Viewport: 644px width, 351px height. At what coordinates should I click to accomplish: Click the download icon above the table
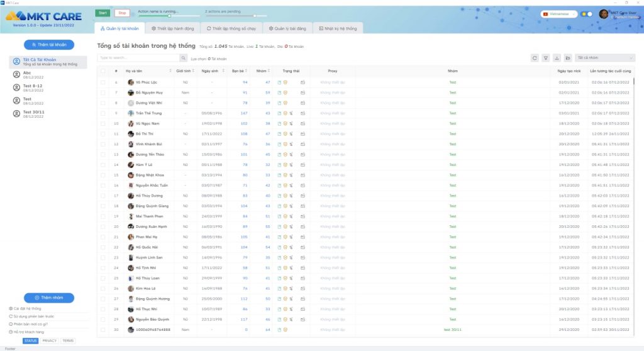pos(557,58)
